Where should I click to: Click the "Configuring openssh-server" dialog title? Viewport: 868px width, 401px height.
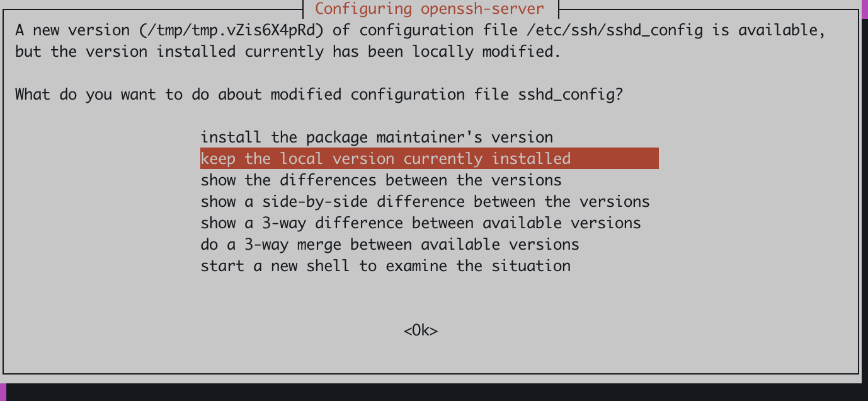tap(429, 9)
